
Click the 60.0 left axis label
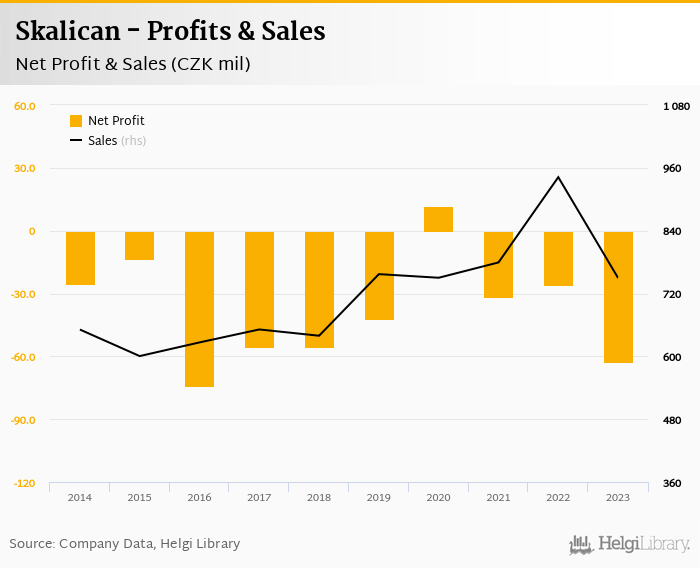point(25,106)
